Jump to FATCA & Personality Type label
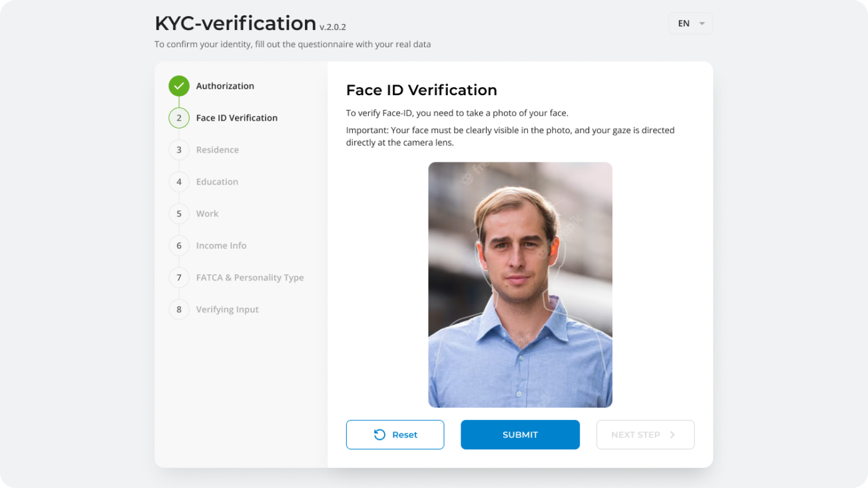This screenshot has height=488, width=868. pyautogui.click(x=250, y=278)
